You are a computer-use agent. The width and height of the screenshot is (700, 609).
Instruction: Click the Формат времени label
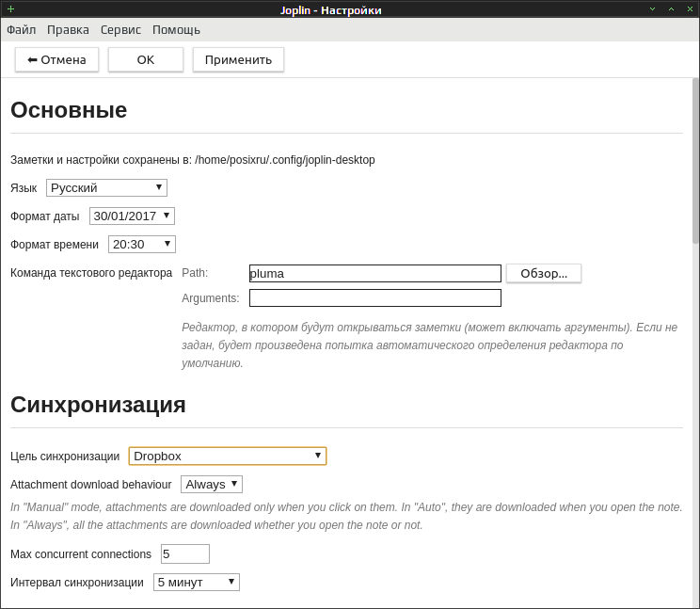[55, 244]
